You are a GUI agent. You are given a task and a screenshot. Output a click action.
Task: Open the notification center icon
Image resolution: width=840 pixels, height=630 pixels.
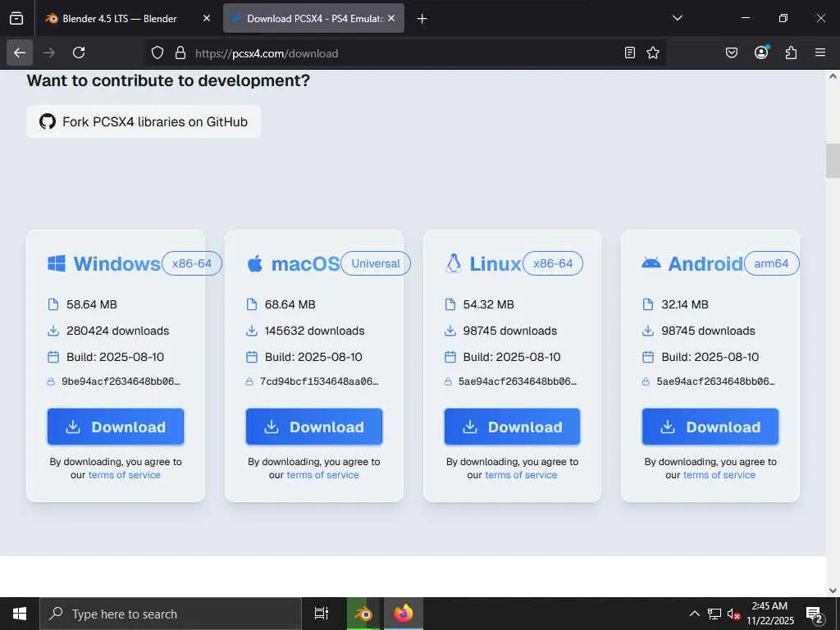[x=815, y=614]
